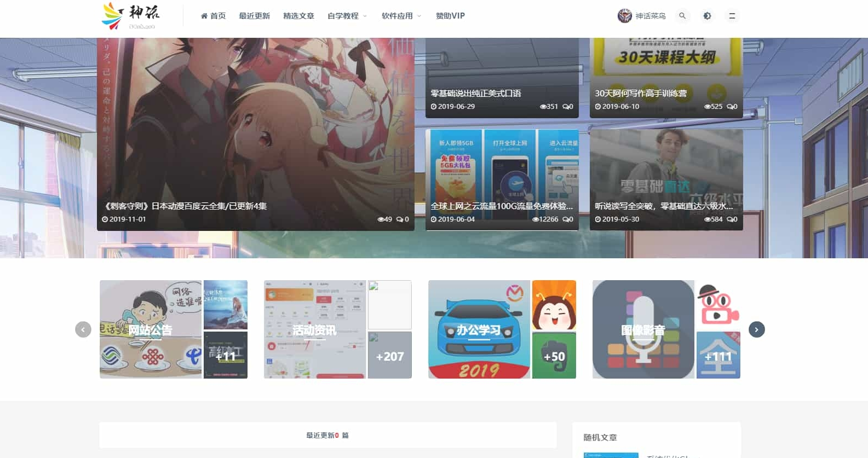Viewport: 868px width, 458px height.
Task: Click the pink video camera character icon
Action: coord(718,305)
